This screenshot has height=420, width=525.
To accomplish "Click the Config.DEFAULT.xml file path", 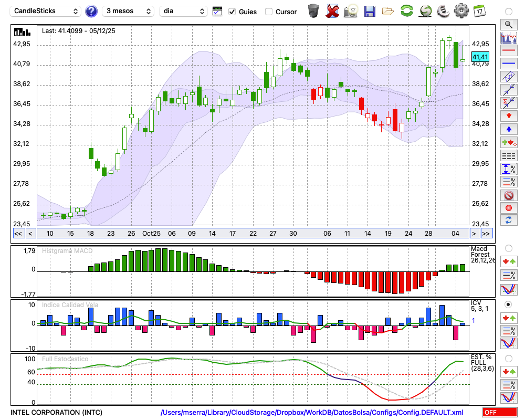I will pyautogui.click(x=312, y=413).
